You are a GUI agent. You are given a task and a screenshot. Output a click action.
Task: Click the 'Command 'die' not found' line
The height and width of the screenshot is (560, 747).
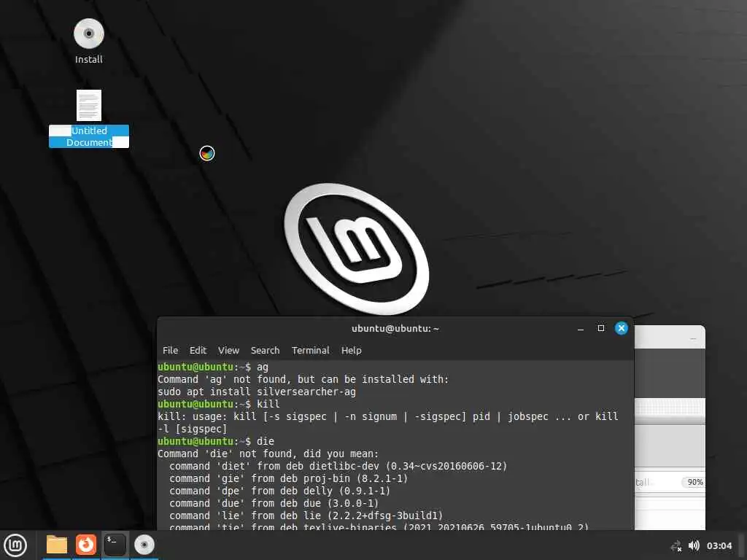(268, 454)
